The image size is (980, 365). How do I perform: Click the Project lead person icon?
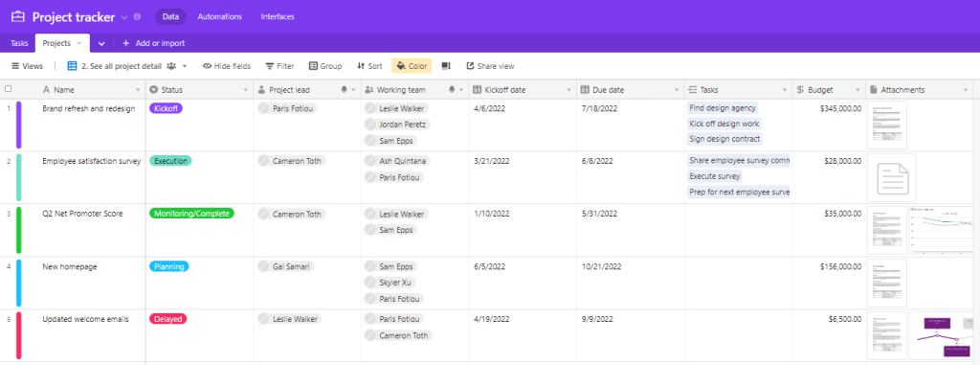[261, 89]
